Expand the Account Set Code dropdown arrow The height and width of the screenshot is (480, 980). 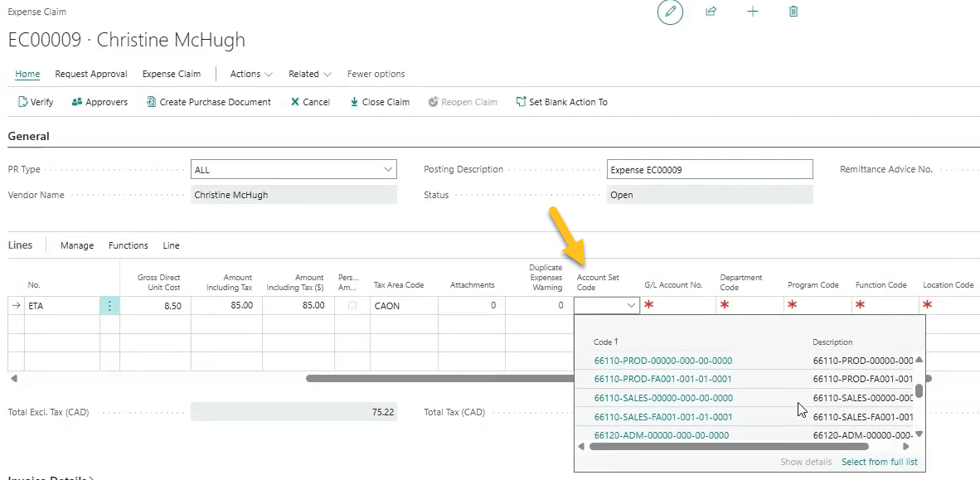click(x=629, y=305)
